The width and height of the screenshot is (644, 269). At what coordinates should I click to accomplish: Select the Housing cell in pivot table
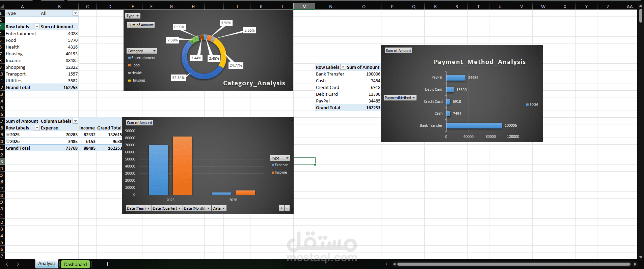[22, 54]
